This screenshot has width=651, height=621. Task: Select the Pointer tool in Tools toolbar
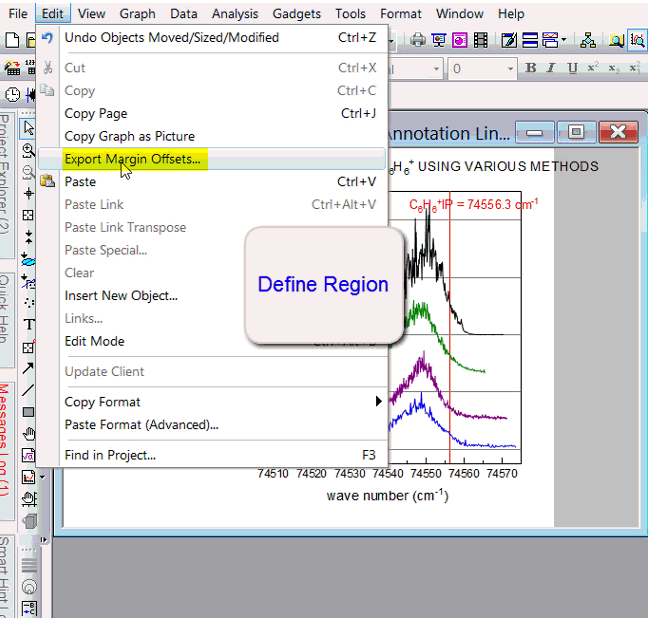(x=28, y=128)
